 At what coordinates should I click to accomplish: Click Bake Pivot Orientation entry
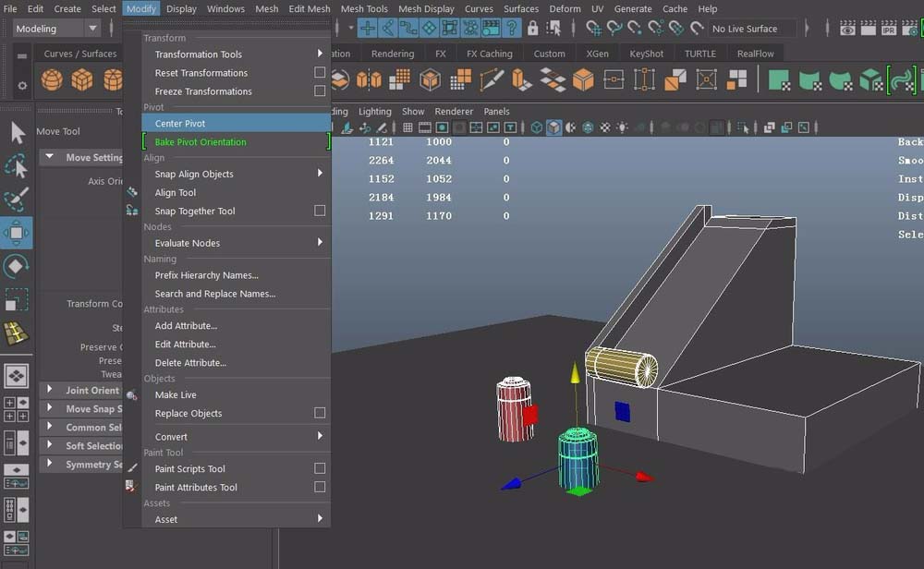tap(201, 142)
